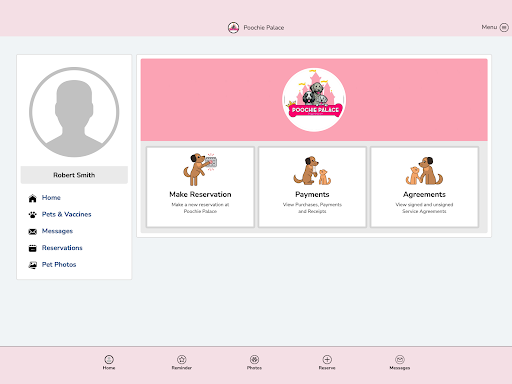Open the Reservations sidebar link

62,248
